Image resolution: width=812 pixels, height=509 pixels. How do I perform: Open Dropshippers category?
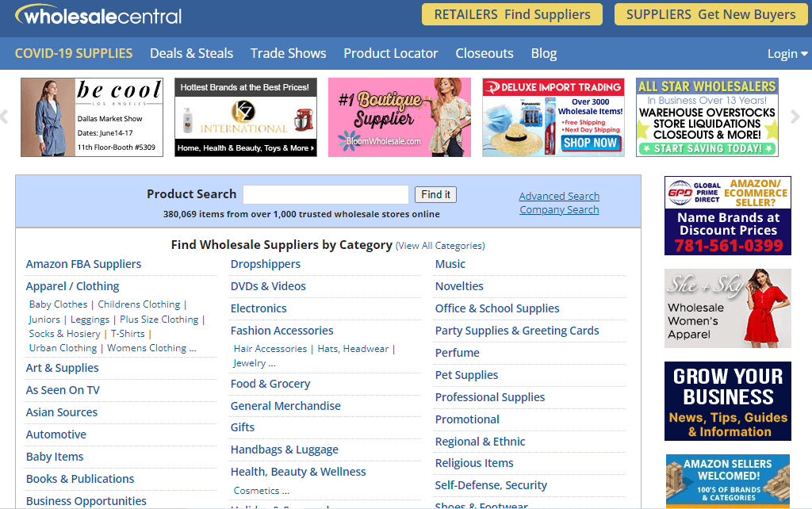click(265, 264)
